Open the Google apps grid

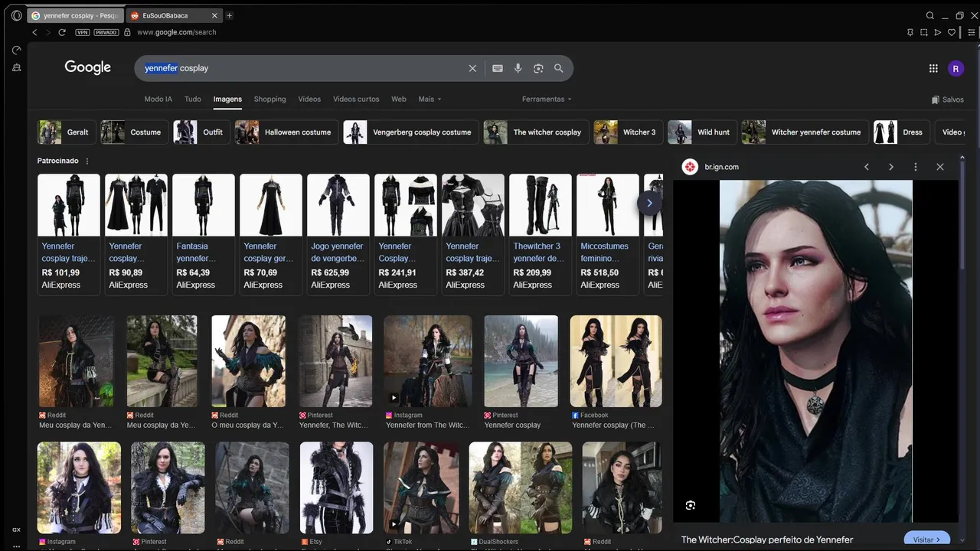(x=933, y=68)
